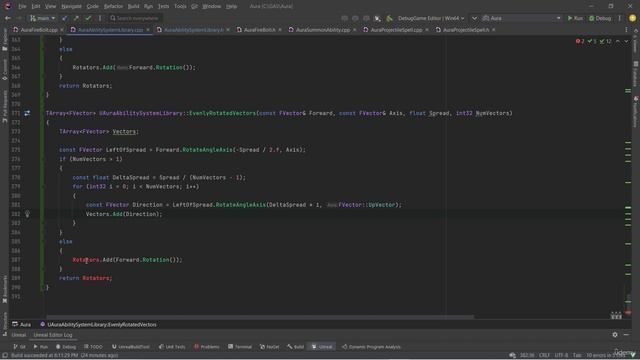Open the DebugGame Editor | Win64 configuration dropdown

point(431,18)
